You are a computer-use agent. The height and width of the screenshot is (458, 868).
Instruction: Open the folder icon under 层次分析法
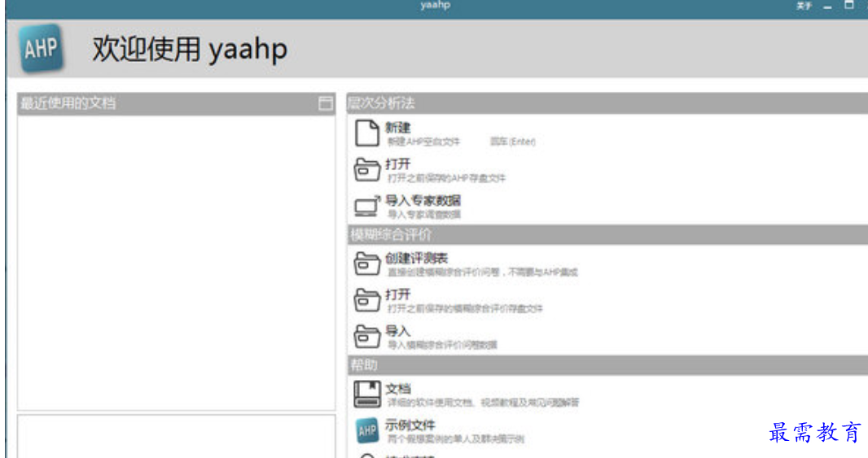(x=366, y=170)
